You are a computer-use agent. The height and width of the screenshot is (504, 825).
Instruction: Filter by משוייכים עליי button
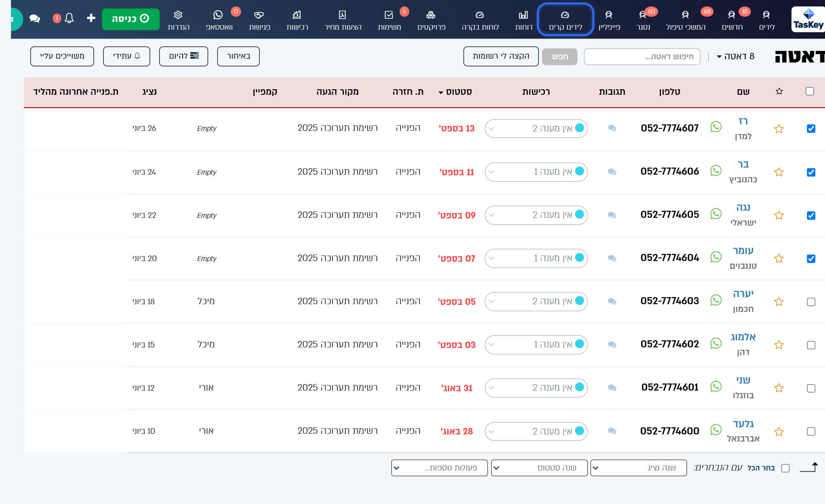pos(62,56)
